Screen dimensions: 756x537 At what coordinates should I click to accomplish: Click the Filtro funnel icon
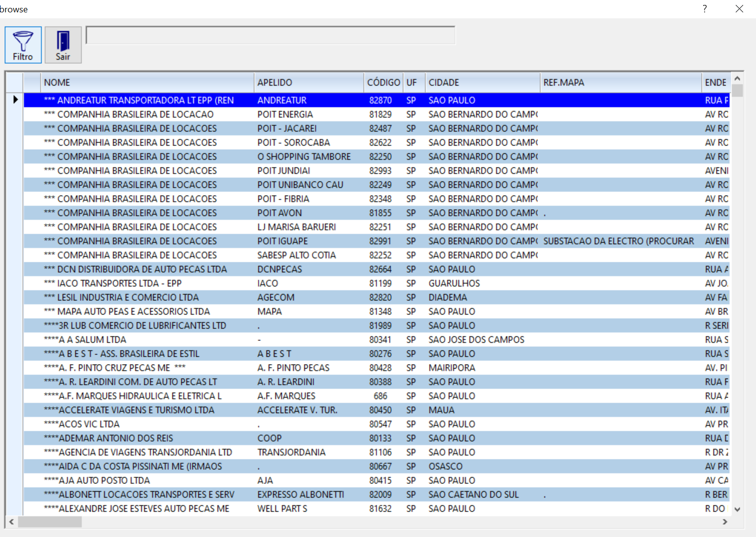tap(23, 41)
